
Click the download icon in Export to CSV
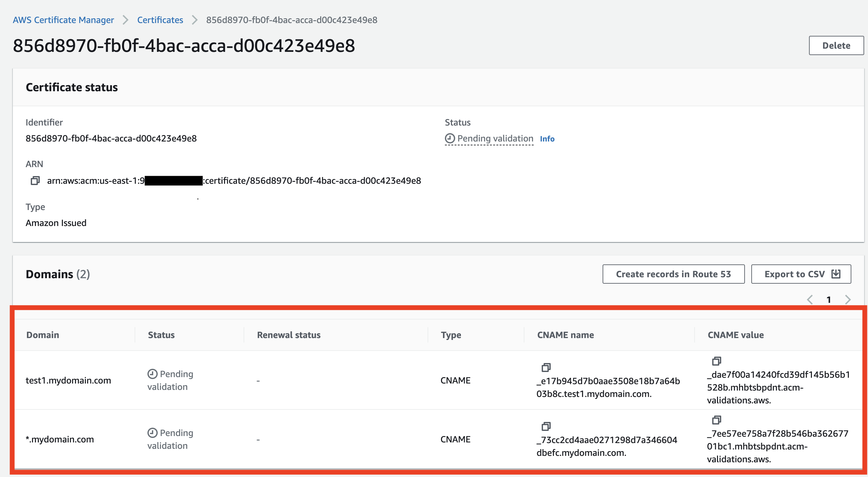pyautogui.click(x=836, y=274)
